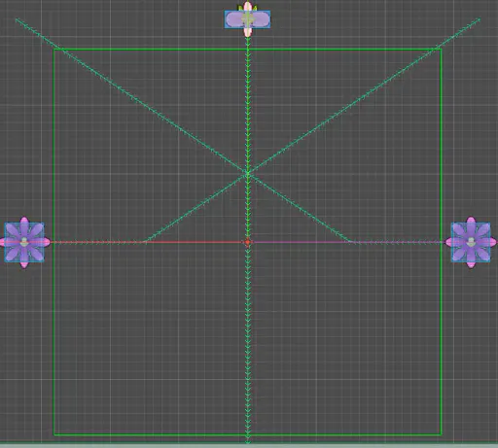
Task: Select the flower object at top center
Action: click(x=247, y=19)
